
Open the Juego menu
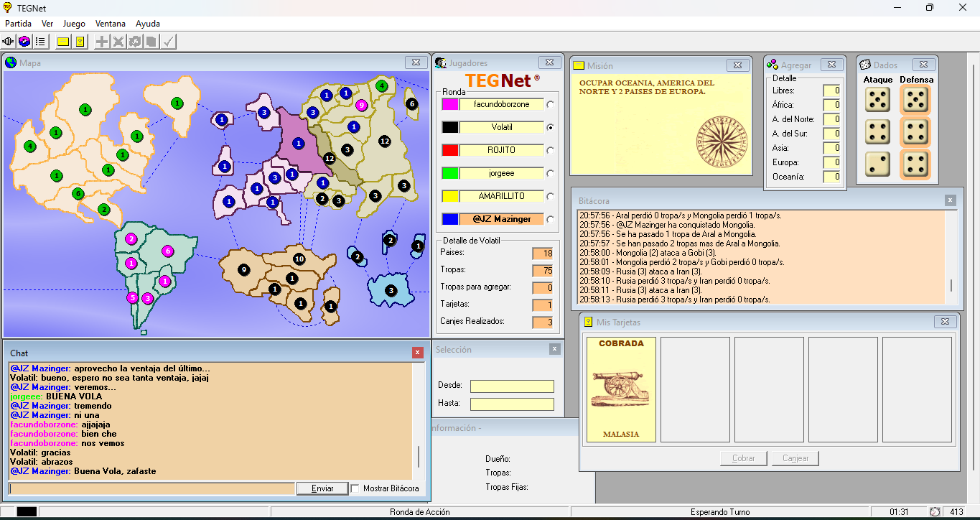tap(74, 24)
